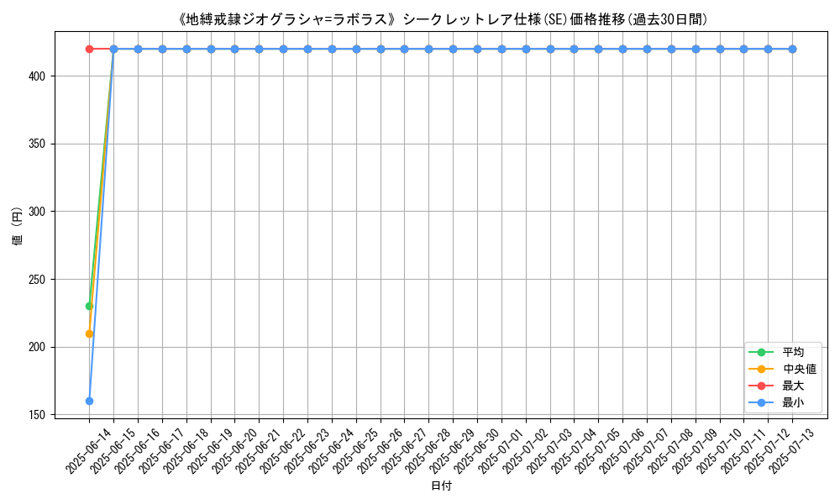Click the date label 2025-07-06
This screenshot has height=504, width=840.
[x=622, y=452]
